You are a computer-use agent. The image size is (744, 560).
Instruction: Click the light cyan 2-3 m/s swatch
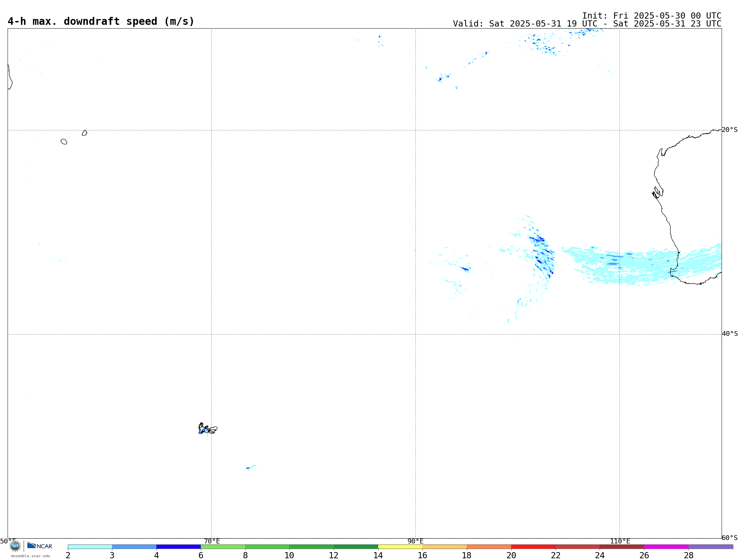(x=90, y=547)
